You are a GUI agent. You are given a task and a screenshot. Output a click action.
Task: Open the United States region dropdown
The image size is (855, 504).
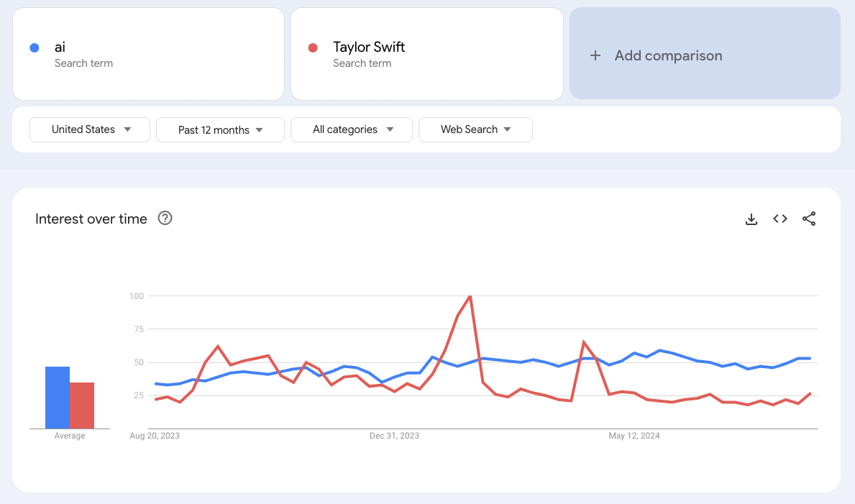tap(90, 129)
